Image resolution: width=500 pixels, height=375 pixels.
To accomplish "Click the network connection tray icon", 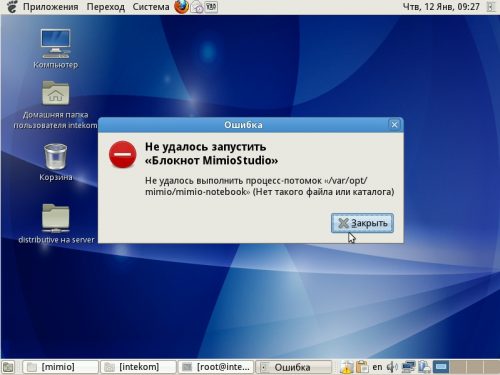I will click(x=408, y=367).
